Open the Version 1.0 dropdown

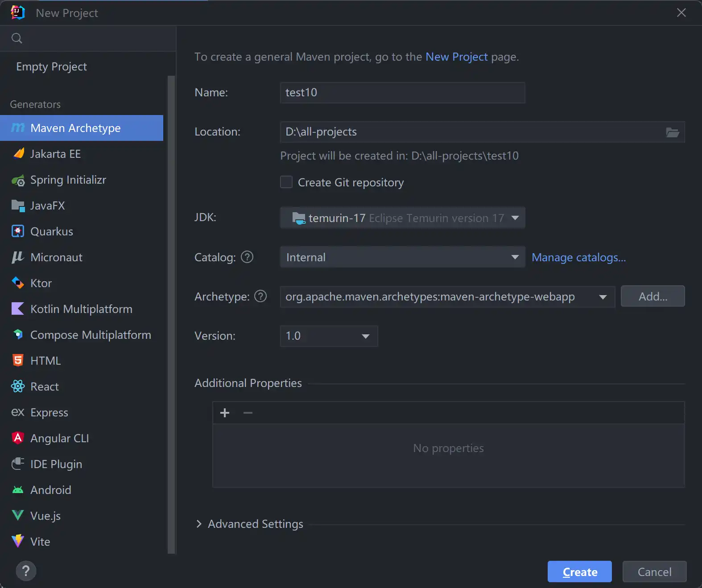tap(329, 336)
